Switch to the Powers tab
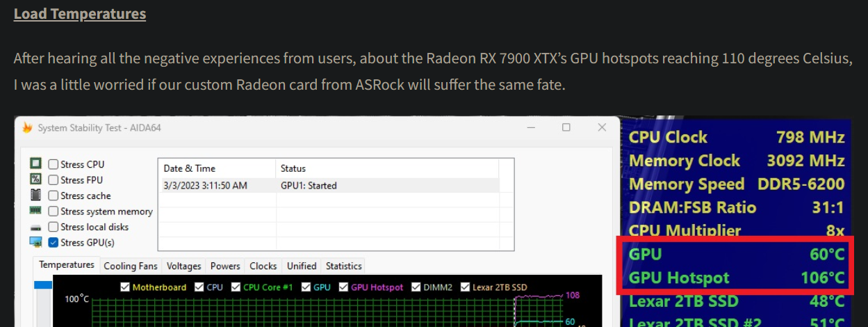 (225, 266)
